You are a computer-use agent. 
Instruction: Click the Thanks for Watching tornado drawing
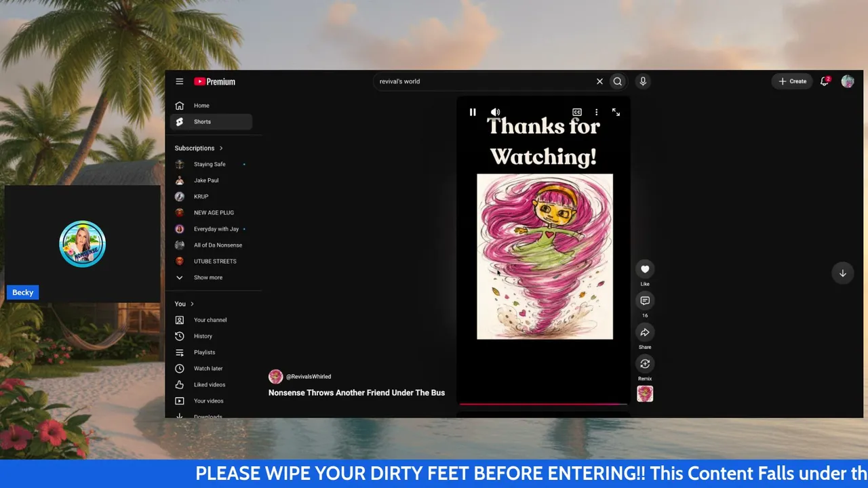(545, 257)
